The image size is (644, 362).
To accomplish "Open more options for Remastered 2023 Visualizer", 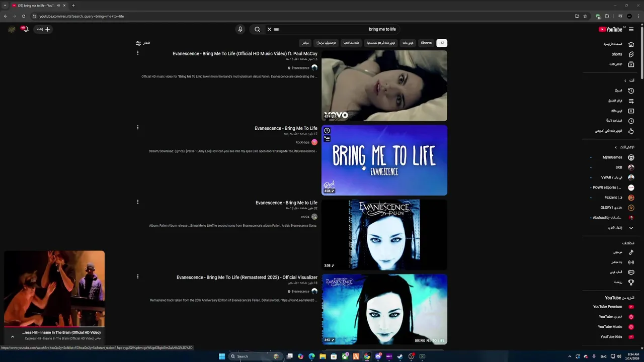I will click(137, 276).
